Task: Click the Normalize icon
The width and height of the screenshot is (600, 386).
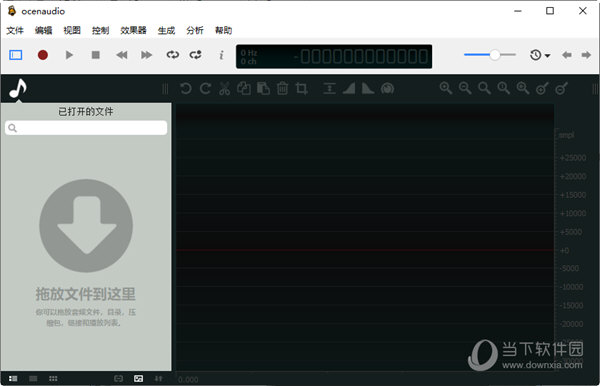Action: pyautogui.click(x=329, y=89)
